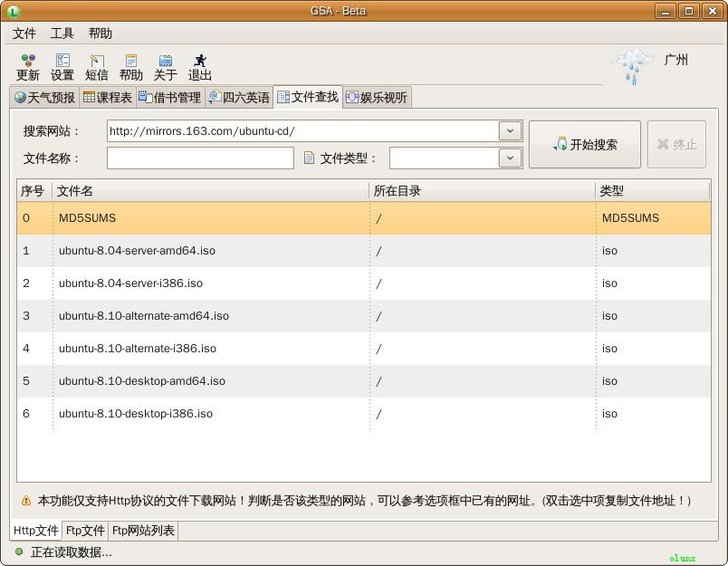
Task: Switch to the 天气预报 tab
Action: [44, 98]
